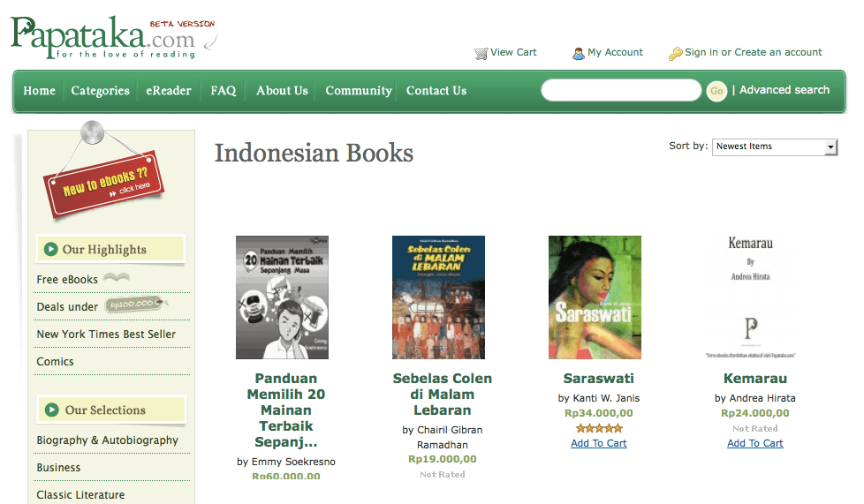The image size is (864, 504).
Task: Click Sign in or Create an account
Action: 754,52
